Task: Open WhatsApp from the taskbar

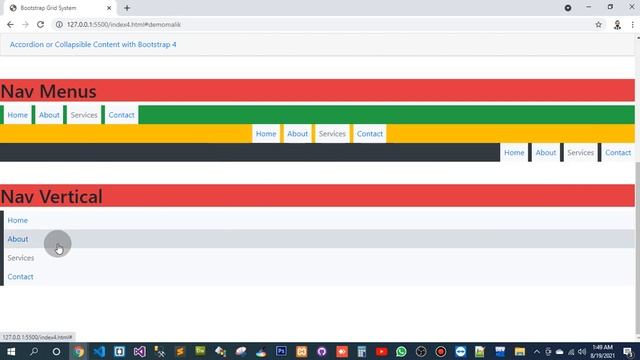Action: [401, 351]
